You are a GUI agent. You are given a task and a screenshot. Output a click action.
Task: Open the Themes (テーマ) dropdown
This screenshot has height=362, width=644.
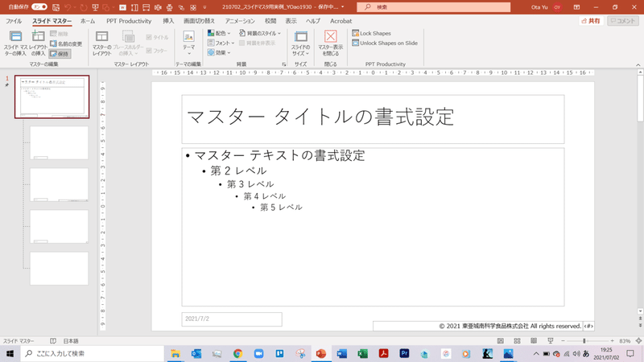click(x=189, y=43)
